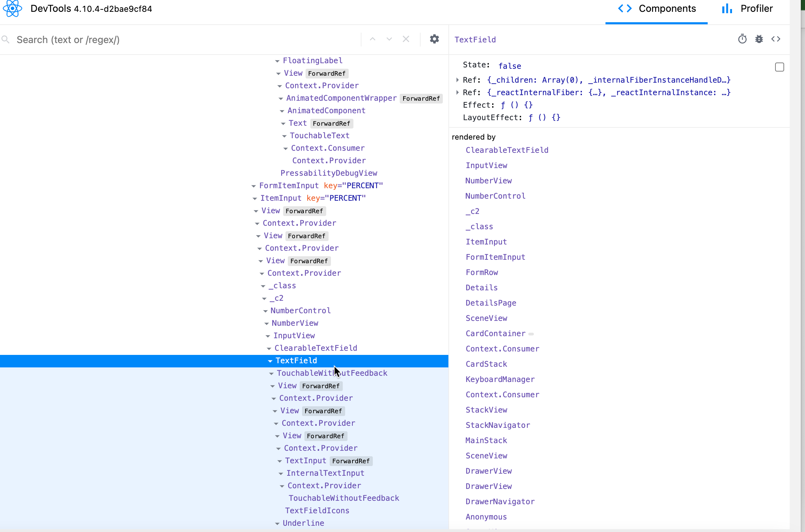Viewport: 805px width, 532px height.
Task: Open ClearableTextField in rendered by list
Action: click(x=507, y=150)
